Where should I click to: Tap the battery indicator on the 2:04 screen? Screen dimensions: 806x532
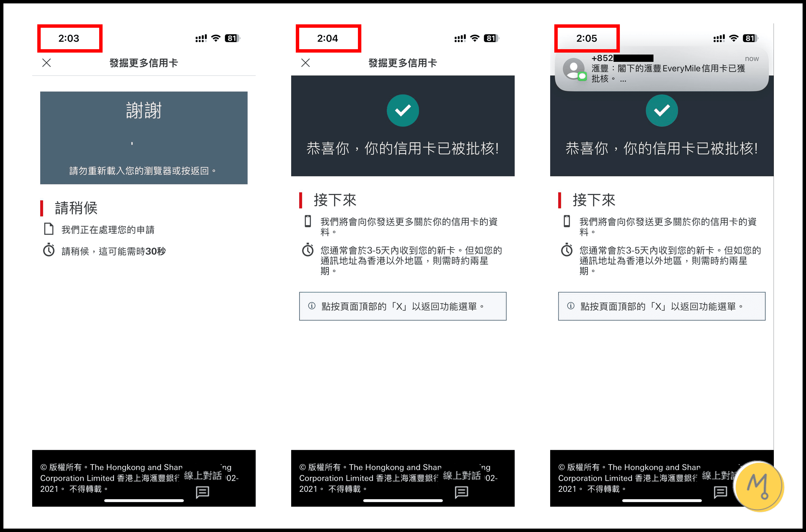[492, 38]
